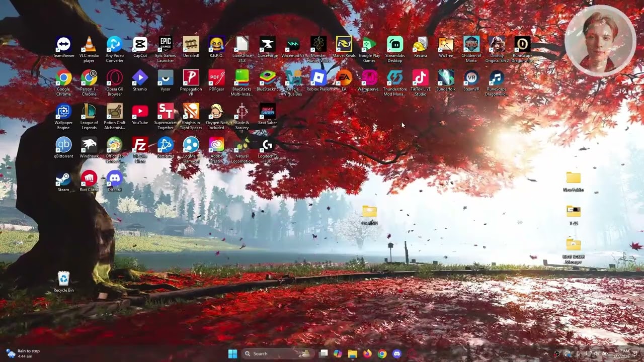This screenshot has height=362, width=644.
Task: Select the Recuva shortcut
Action: click(x=421, y=45)
